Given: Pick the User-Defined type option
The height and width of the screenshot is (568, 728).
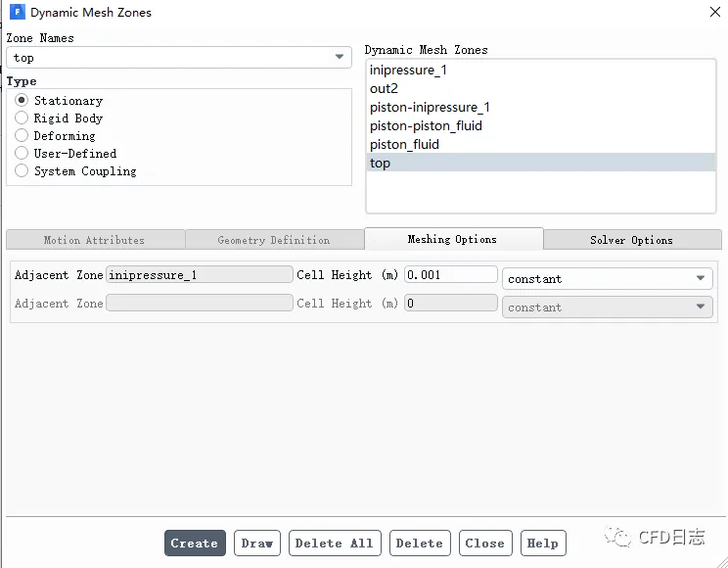Looking at the screenshot, I should pyautogui.click(x=23, y=154).
